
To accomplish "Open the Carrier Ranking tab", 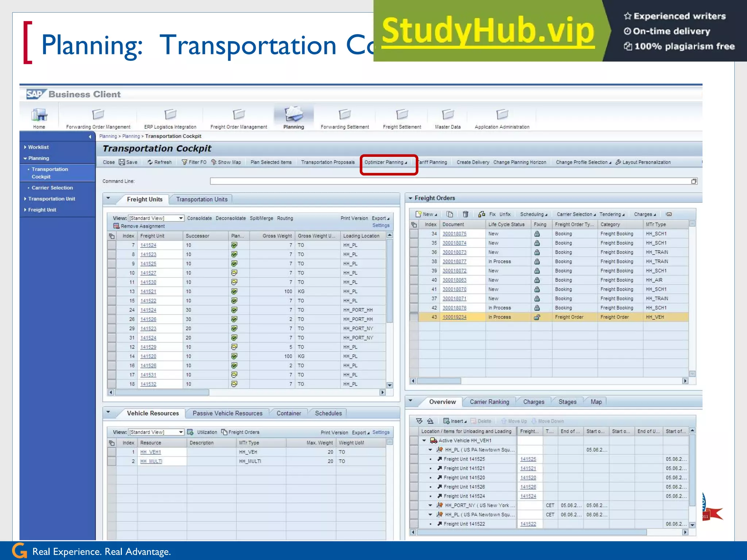I will click(x=489, y=402).
